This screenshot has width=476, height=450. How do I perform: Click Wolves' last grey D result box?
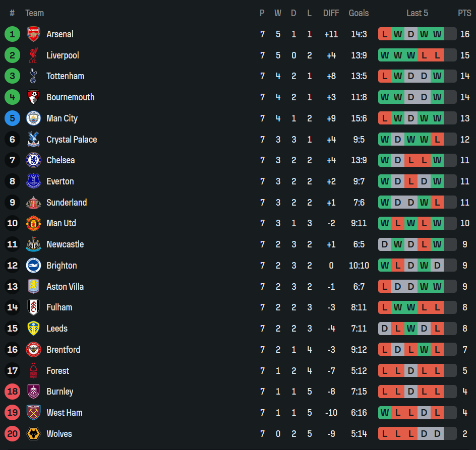tap(437, 433)
